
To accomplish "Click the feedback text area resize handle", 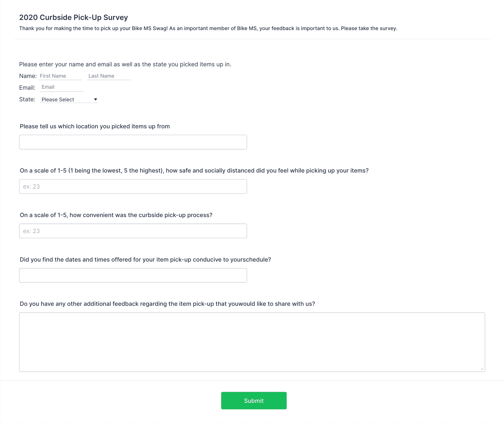I will point(482,369).
